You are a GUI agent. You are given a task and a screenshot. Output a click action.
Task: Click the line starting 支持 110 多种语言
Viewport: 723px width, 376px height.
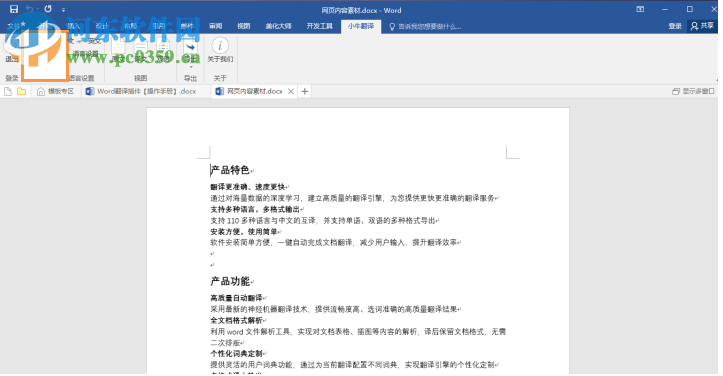tap(323, 221)
